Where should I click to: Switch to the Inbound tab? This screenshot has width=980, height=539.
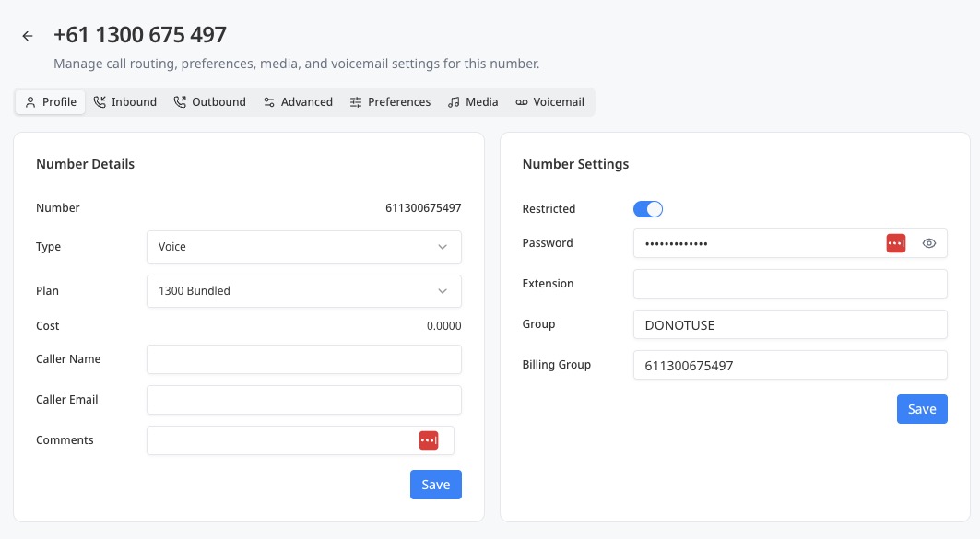point(125,101)
